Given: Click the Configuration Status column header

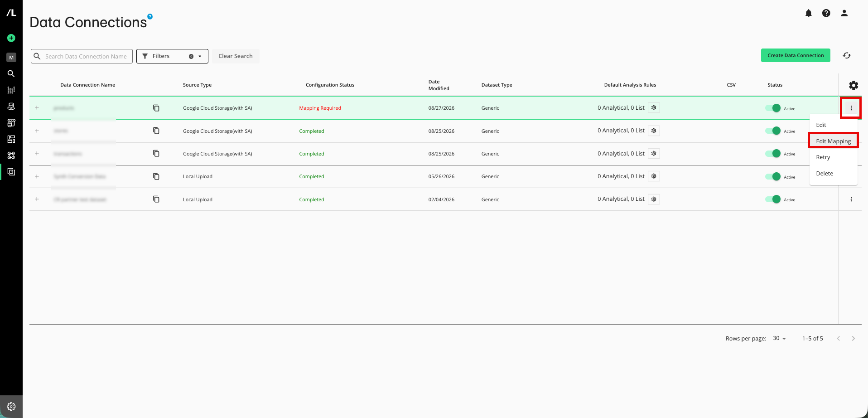Looking at the screenshot, I should [x=330, y=85].
